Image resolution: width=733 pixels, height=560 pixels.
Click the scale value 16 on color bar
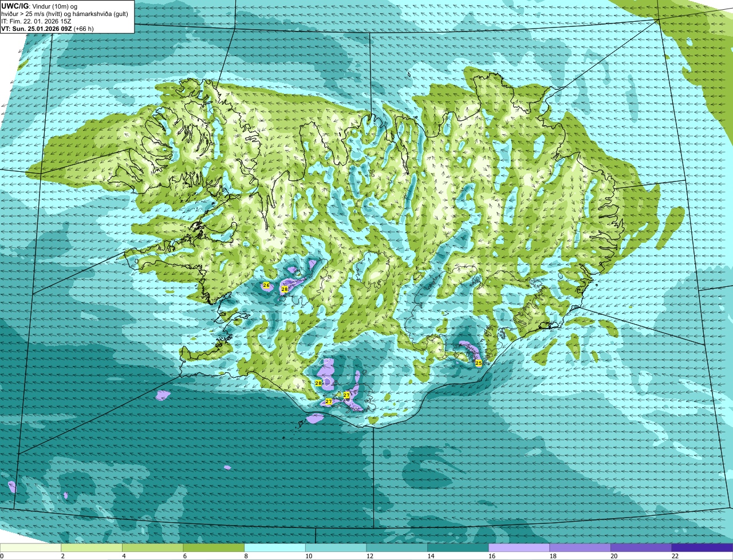(492, 556)
